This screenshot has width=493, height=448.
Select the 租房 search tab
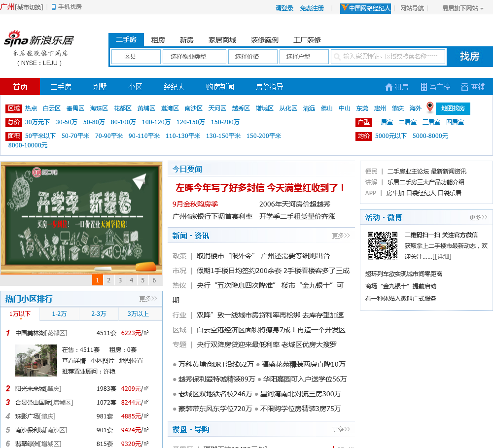pyautogui.click(x=158, y=40)
